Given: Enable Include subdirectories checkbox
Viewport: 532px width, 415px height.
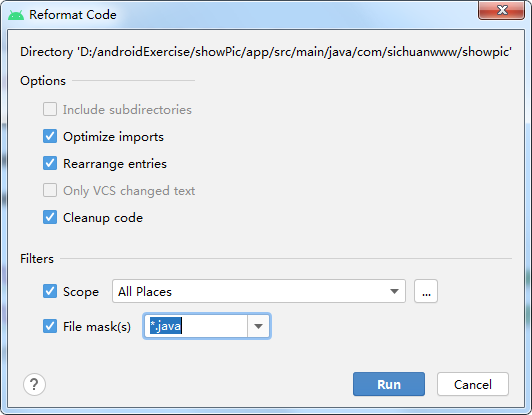Looking at the screenshot, I should pos(50,109).
